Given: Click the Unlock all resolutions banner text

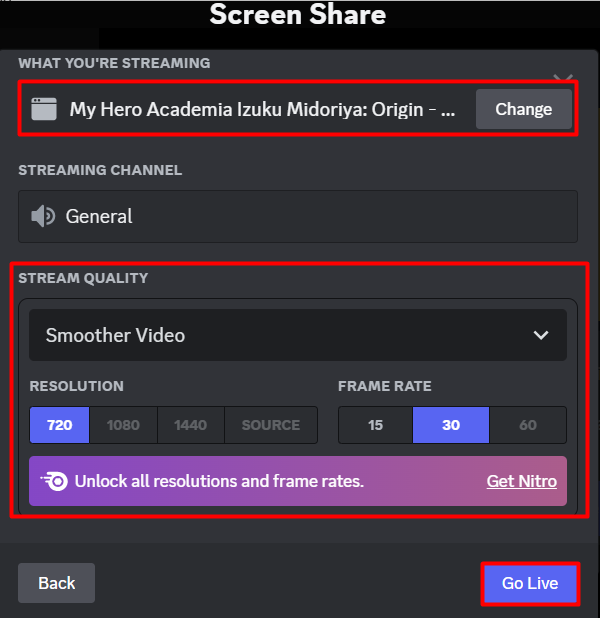Looking at the screenshot, I should (x=219, y=481).
